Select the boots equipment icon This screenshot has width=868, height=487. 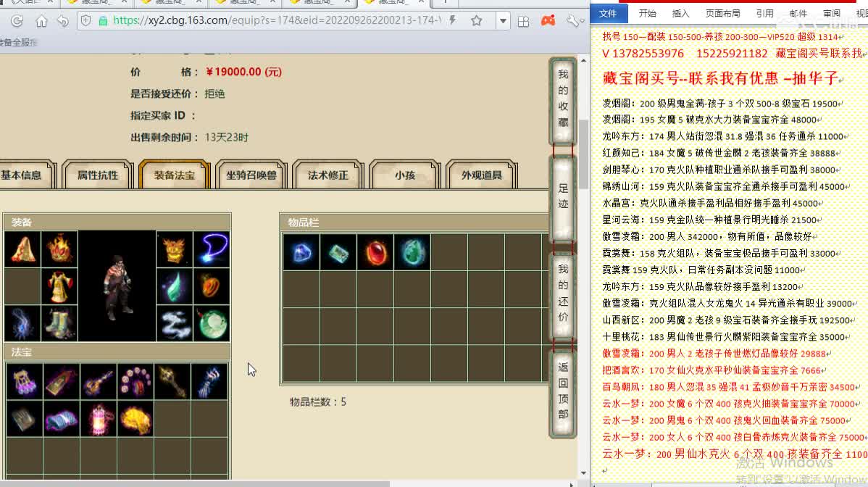pyautogui.click(x=59, y=323)
